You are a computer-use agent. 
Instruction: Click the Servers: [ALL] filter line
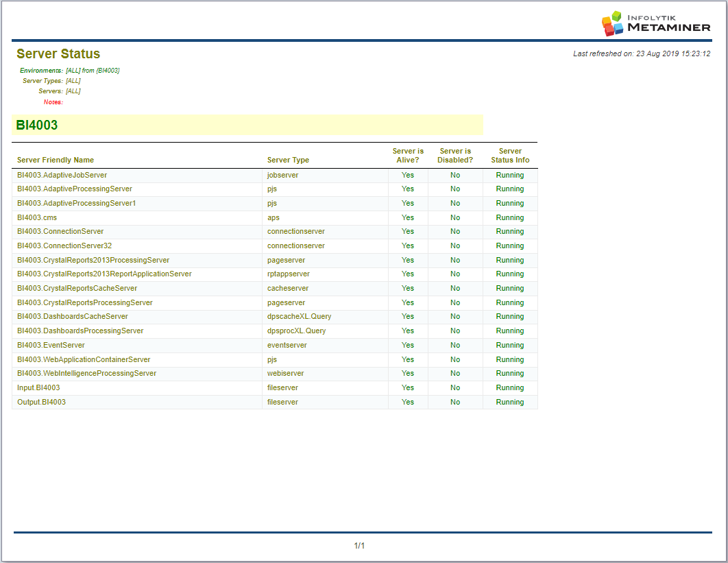point(60,91)
